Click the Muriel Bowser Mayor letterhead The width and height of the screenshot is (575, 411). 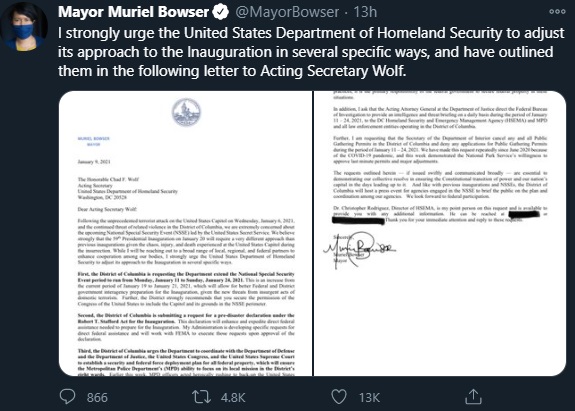[94, 142]
